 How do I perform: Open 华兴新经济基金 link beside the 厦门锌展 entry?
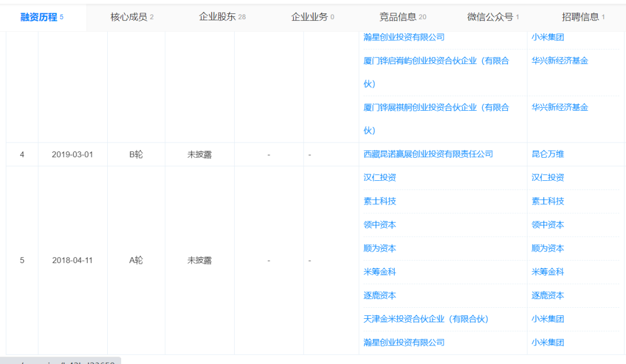(x=560, y=107)
